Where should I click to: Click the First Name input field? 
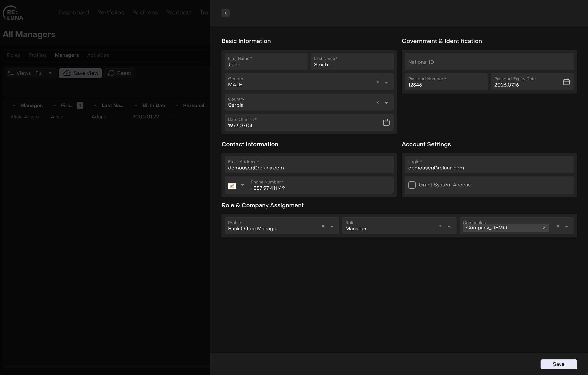(x=266, y=62)
